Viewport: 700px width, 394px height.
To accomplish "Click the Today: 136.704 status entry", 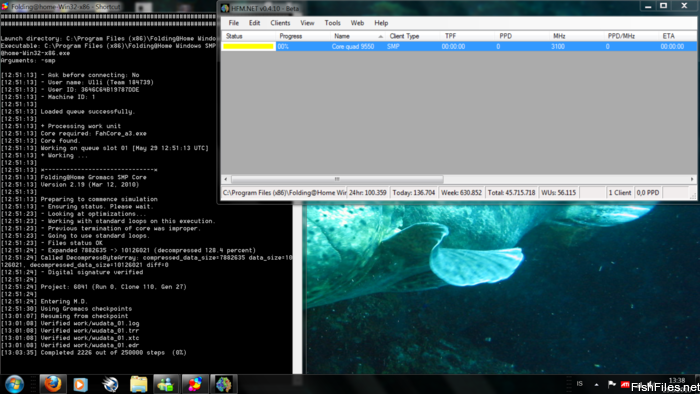I will [x=413, y=193].
